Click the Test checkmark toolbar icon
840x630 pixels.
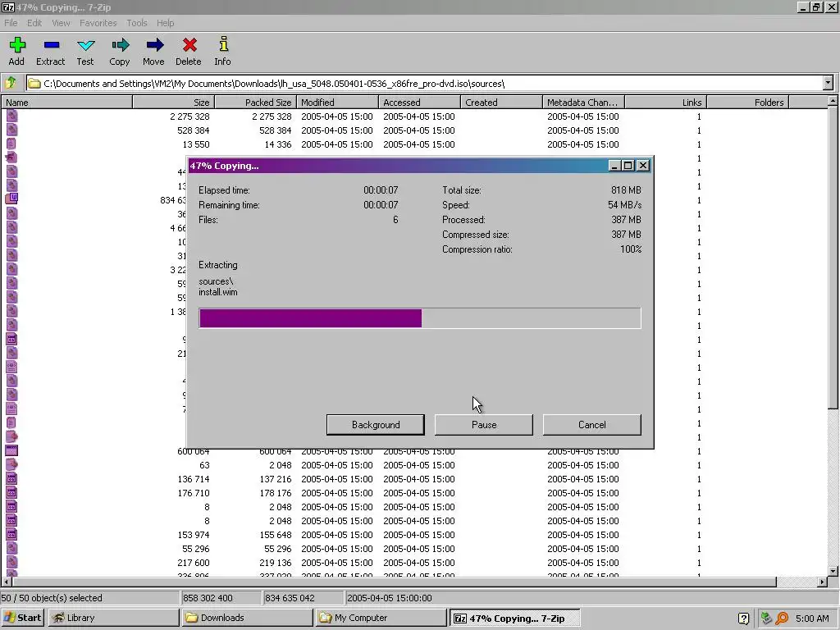click(85, 45)
